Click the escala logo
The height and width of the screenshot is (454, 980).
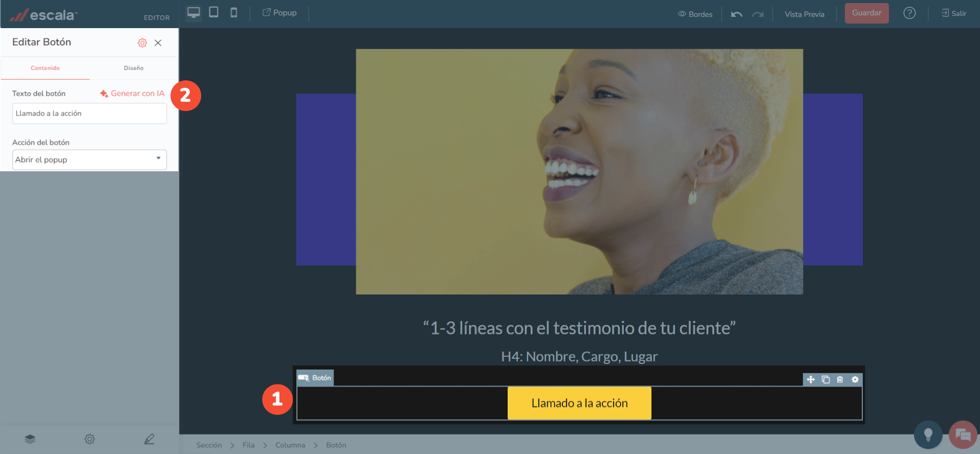43,15
